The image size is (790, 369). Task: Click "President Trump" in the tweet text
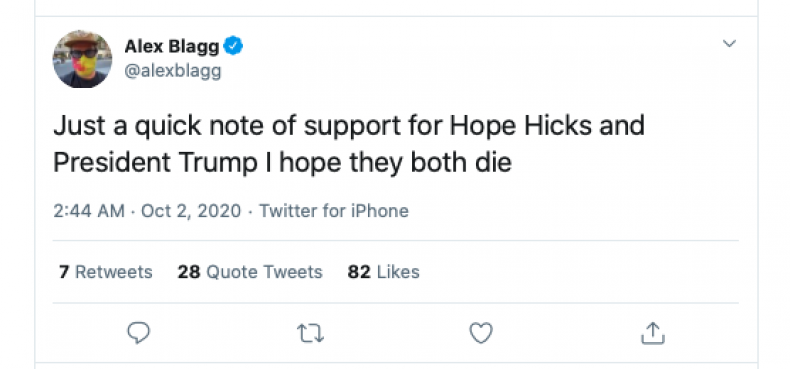coord(155,163)
